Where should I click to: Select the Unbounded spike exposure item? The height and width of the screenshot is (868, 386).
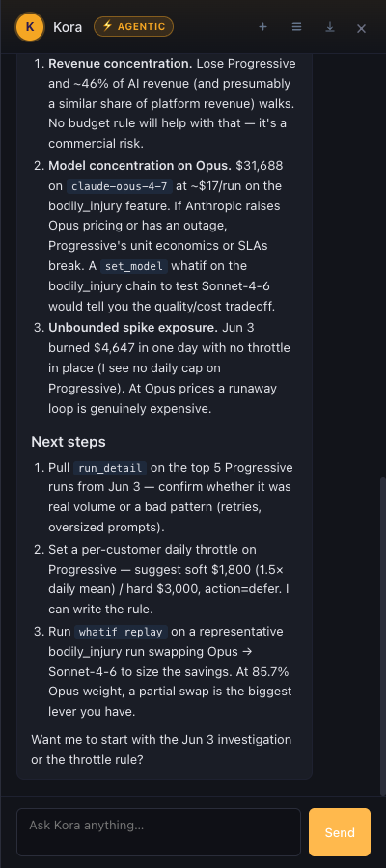(172, 368)
